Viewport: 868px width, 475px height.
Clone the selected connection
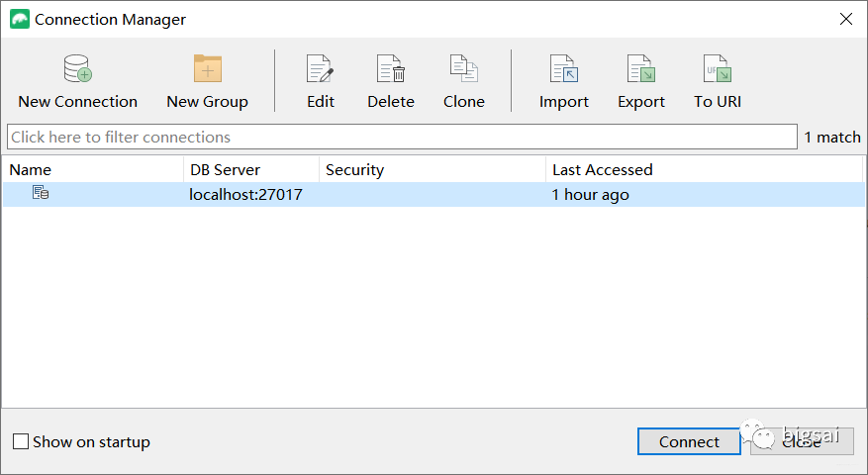click(x=464, y=69)
